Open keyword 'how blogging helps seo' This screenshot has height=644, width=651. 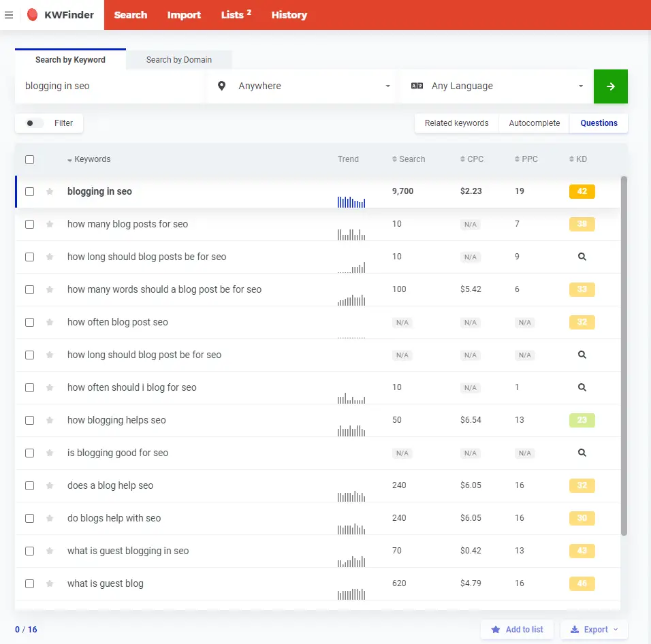pyautogui.click(x=116, y=420)
